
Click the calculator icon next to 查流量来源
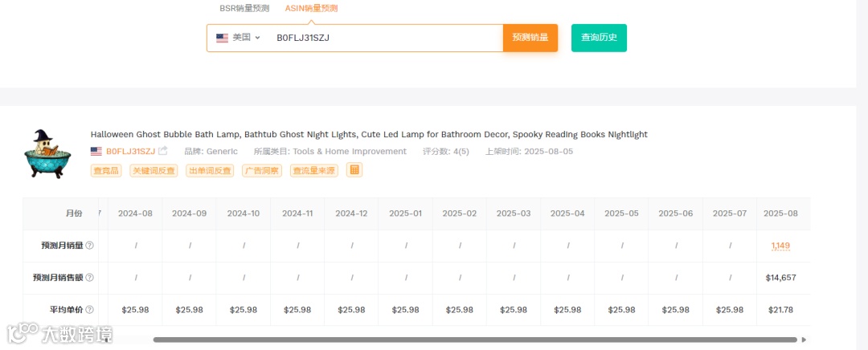pos(354,169)
